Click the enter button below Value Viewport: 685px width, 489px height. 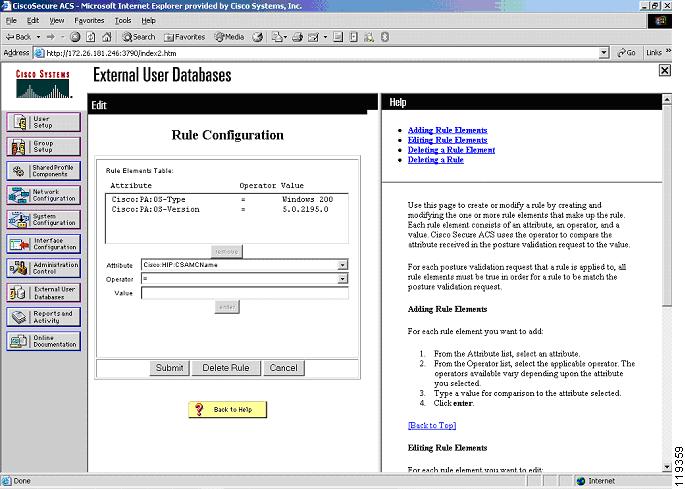pyautogui.click(x=227, y=307)
